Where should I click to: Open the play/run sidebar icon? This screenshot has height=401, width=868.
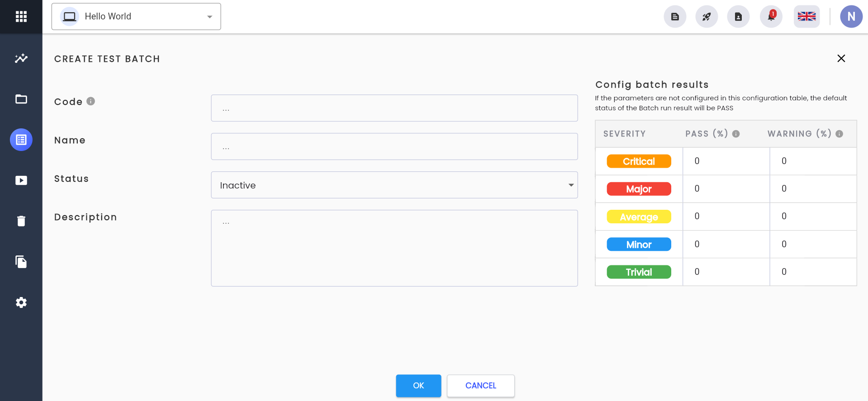click(21, 180)
